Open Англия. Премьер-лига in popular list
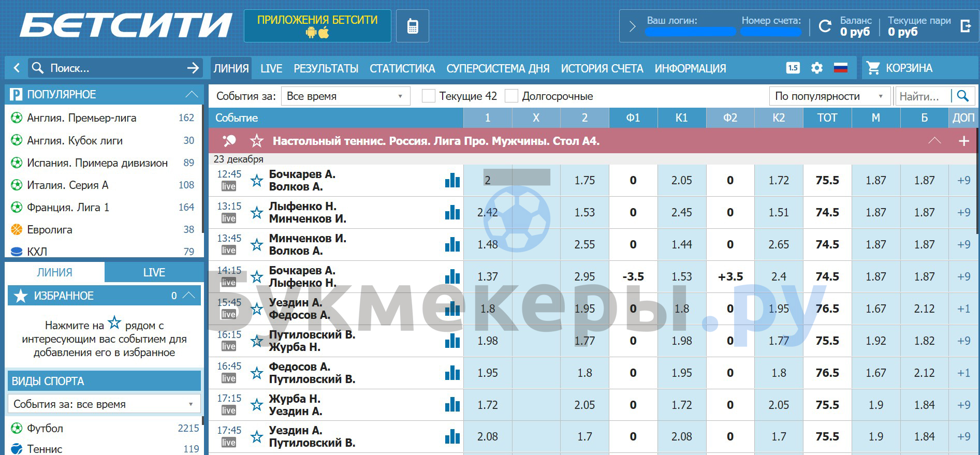Viewport: 980px width, 455px height. 82,118
